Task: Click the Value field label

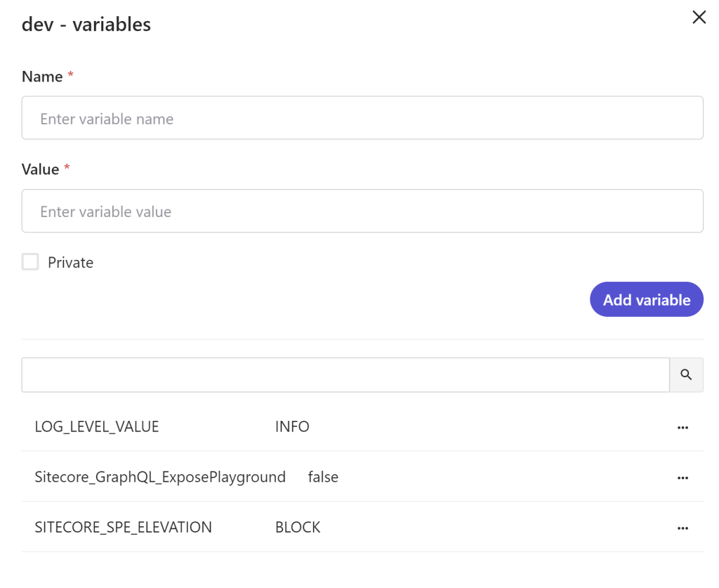Action: (41, 169)
